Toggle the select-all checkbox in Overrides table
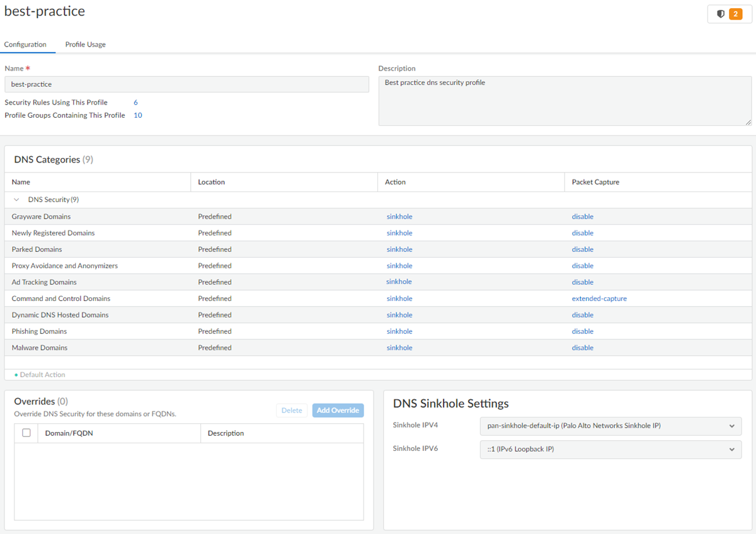The width and height of the screenshot is (756, 534). click(x=26, y=433)
